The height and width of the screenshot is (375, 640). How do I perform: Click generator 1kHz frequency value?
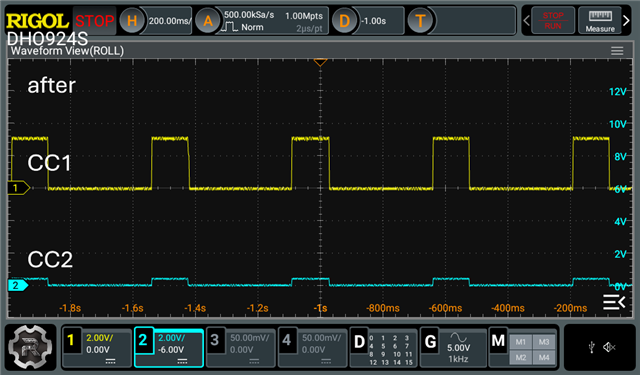pos(458,359)
